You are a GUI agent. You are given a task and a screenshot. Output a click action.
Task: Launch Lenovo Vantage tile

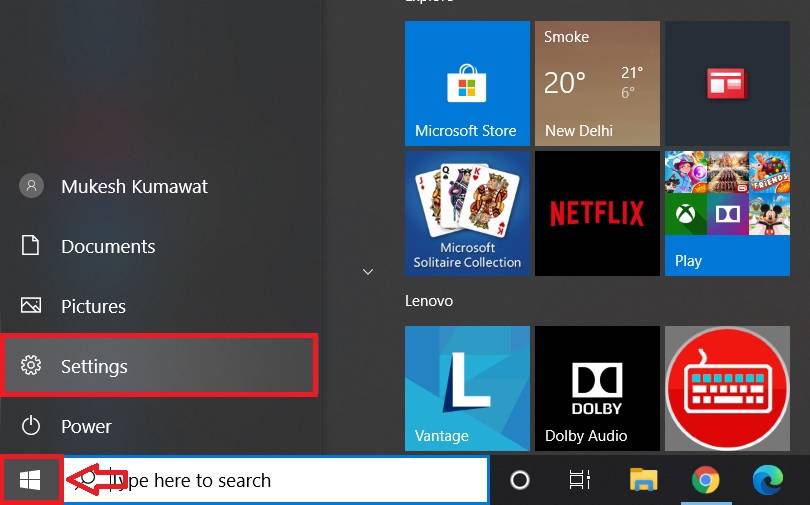tap(467, 388)
